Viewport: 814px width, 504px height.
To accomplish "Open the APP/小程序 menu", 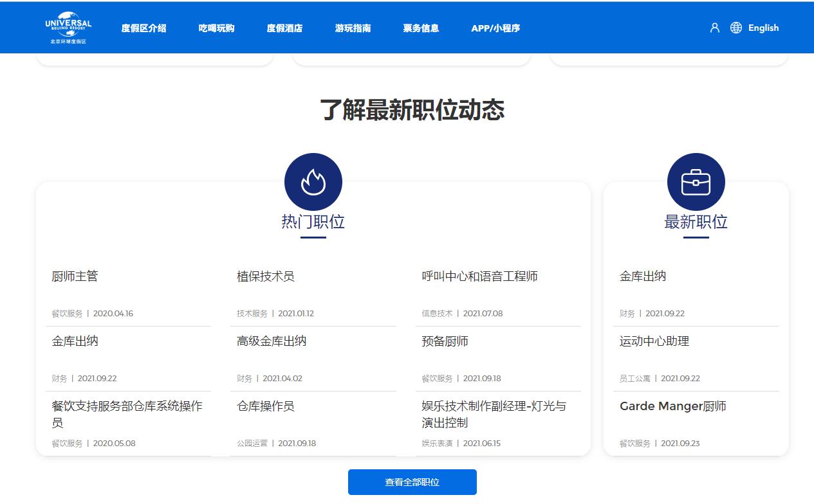I will click(x=495, y=28).
